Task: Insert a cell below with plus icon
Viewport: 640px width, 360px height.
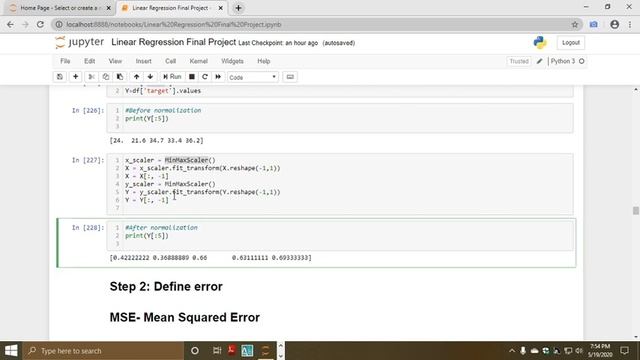Action: tap(76, 77)
